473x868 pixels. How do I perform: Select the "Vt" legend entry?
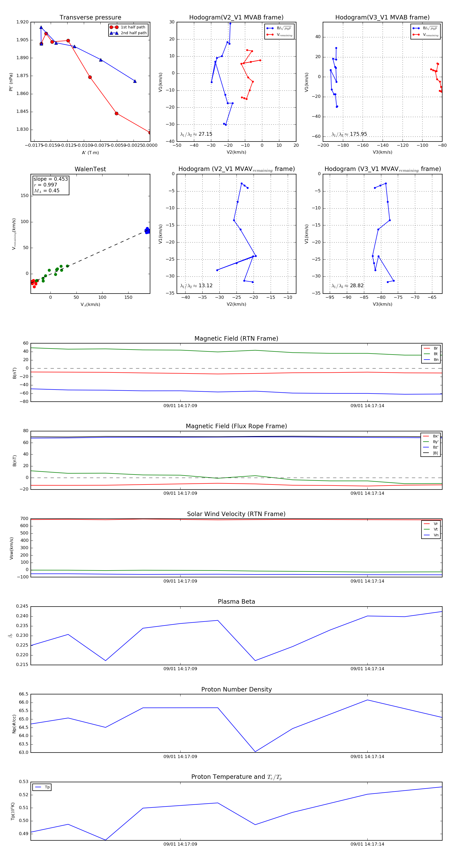(x=431, y=529)
